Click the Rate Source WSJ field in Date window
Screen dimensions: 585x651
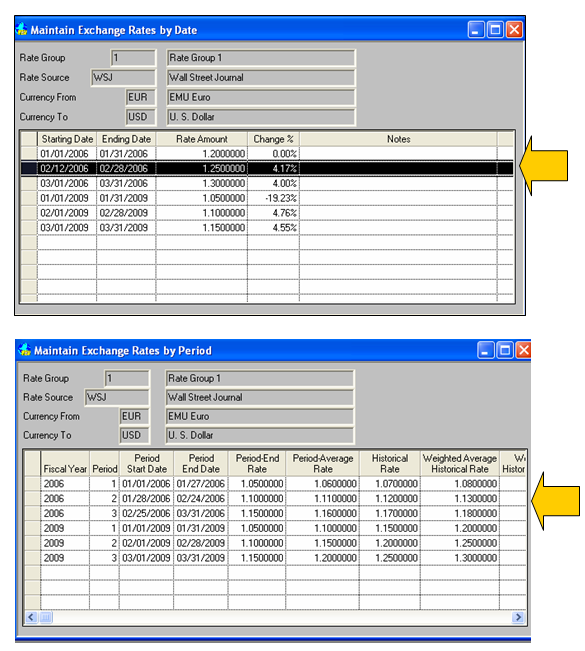click(123, 78)
